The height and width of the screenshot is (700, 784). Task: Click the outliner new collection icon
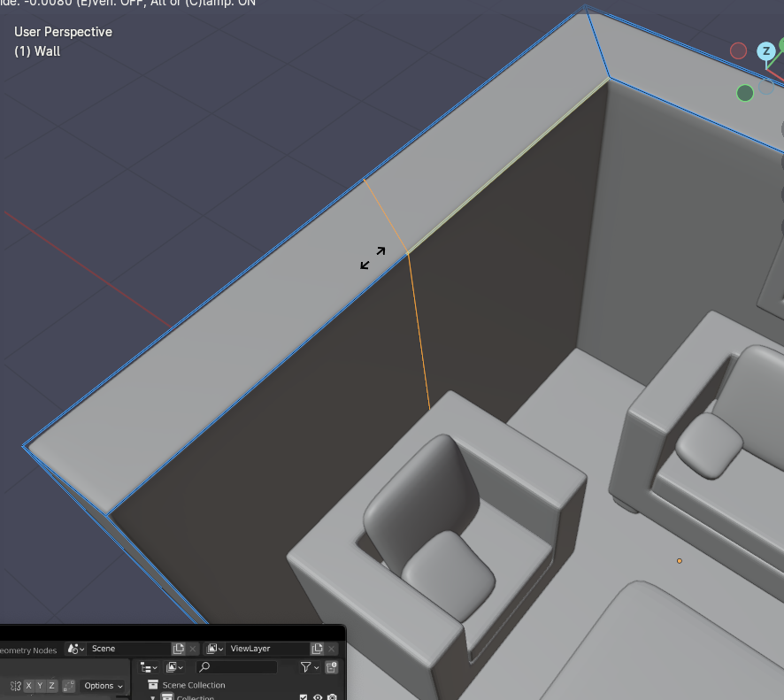tap(332, 667)
